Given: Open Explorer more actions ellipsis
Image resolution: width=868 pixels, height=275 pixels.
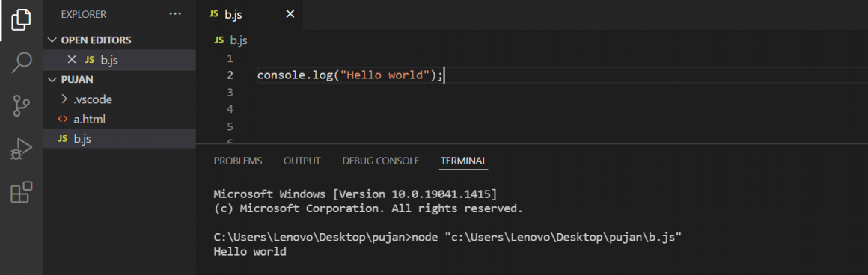Looking at the screenshot, I should [x=175, y=14].
